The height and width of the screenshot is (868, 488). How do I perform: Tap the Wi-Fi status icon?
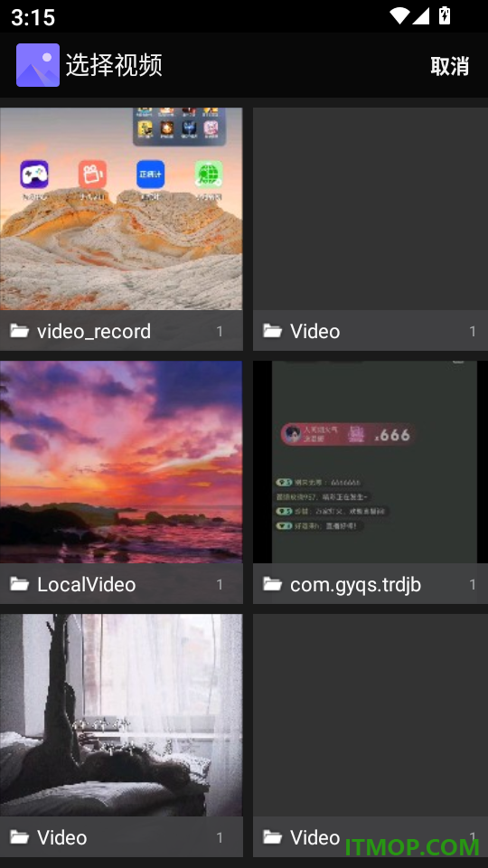[399, 16]
